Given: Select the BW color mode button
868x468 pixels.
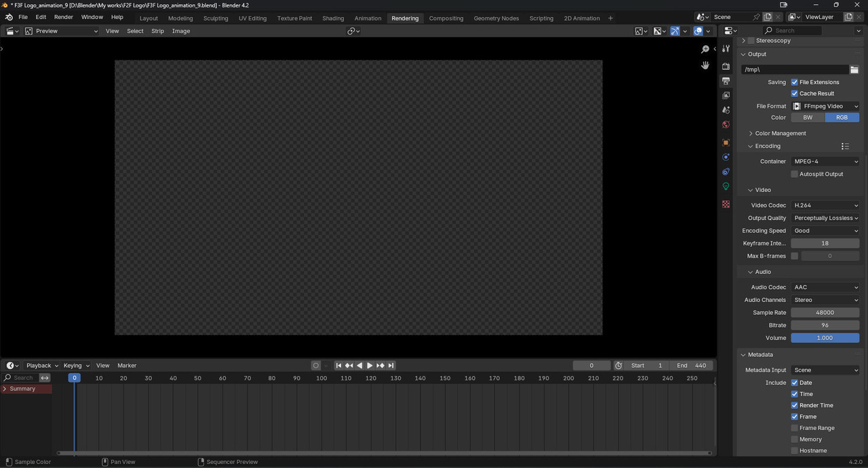Looking at the screenshot, I should coord(808,117).
